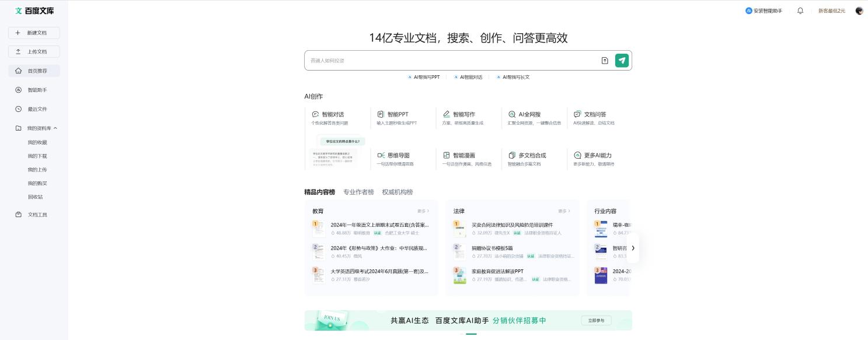Click the 学位论文 chat preview thumbnail
Screen dimensions: 868x340
coord(337,152)
